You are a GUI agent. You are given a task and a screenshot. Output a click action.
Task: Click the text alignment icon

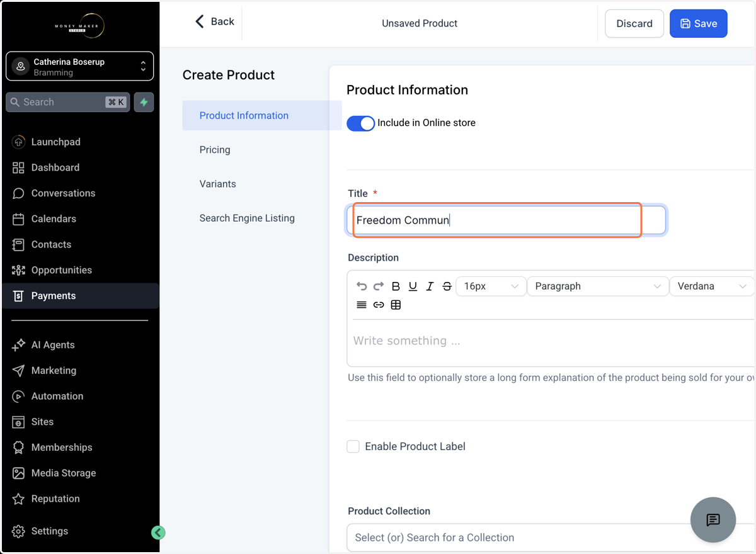[362, 305]
